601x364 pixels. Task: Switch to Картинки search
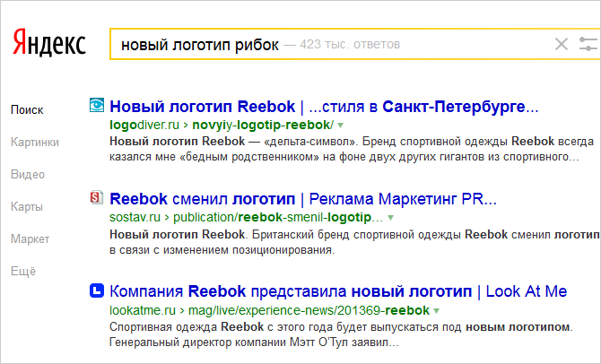coord(35,143)
